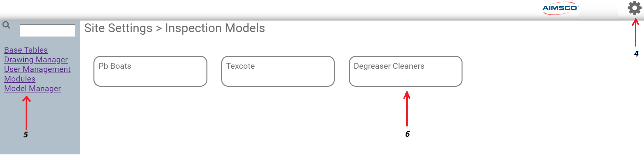This screenshot has width=644, height=156.
Task: Choose the Degreaser Cleaners model card
Action: pyautogui.click(x=406, y=71)
